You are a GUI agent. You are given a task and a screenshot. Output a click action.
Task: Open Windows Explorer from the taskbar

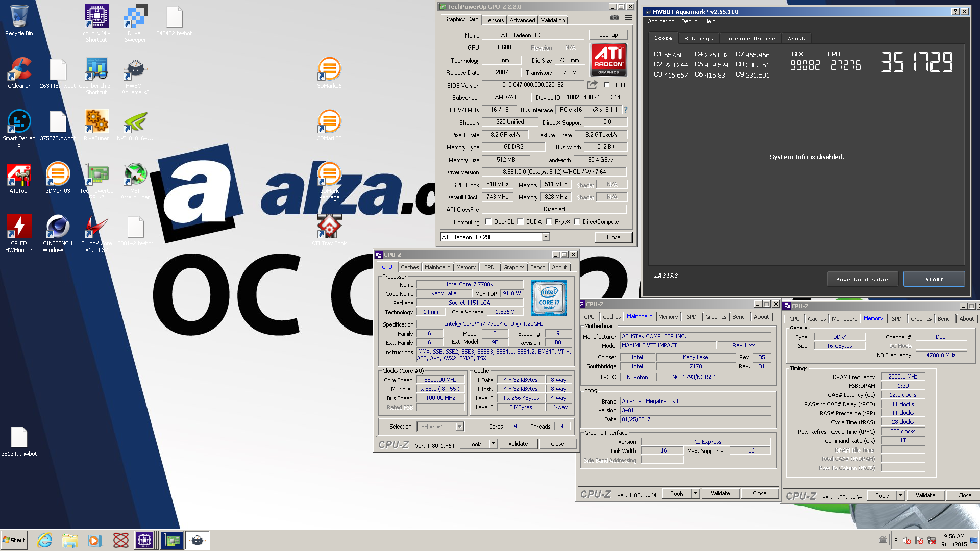point(70,540)
